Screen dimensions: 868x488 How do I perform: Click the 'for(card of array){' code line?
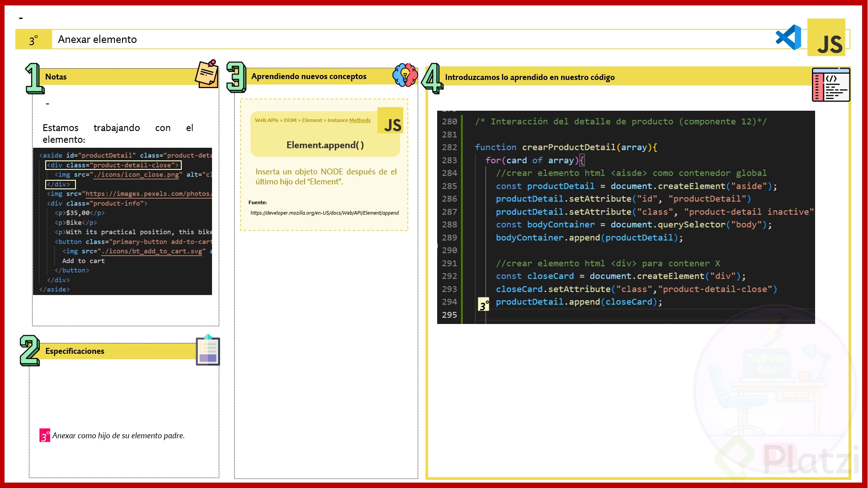535,160
